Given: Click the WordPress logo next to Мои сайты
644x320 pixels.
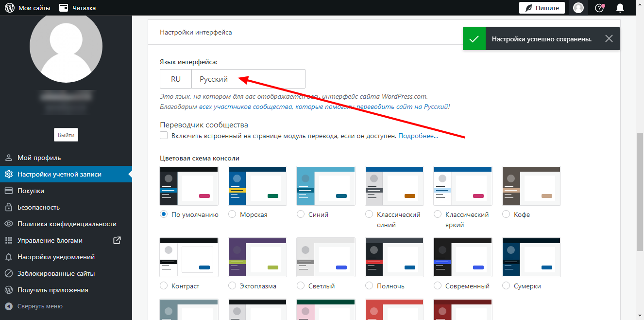Looking at the screenshot, I should 10,8.
